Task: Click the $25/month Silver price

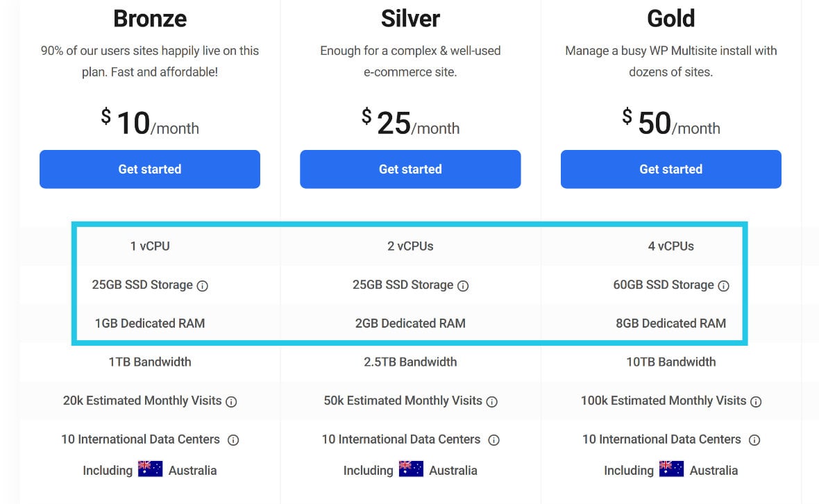Action: (x=410, y=123)
